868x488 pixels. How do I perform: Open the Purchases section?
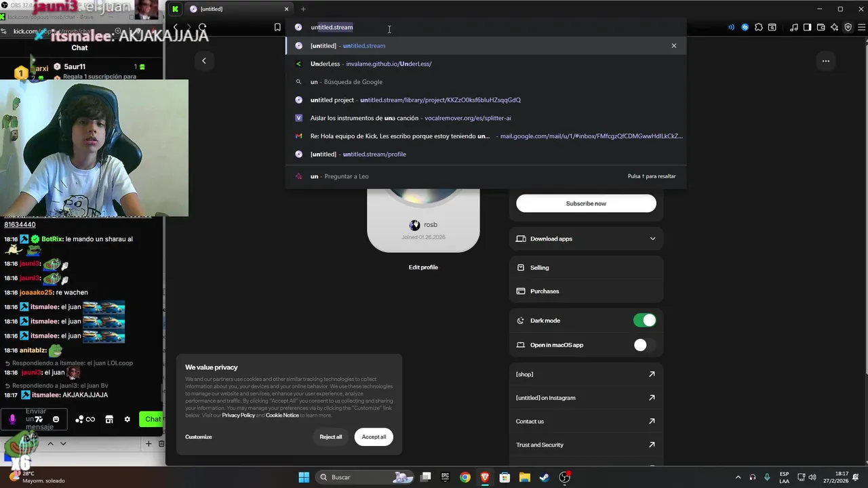pyautogui.click(x=586, y=291)
